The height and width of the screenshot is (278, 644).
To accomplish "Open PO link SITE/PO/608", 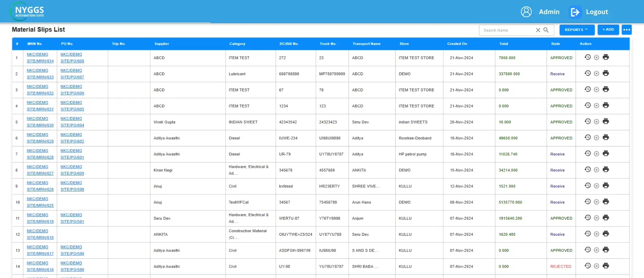I will tap(72, 61).
